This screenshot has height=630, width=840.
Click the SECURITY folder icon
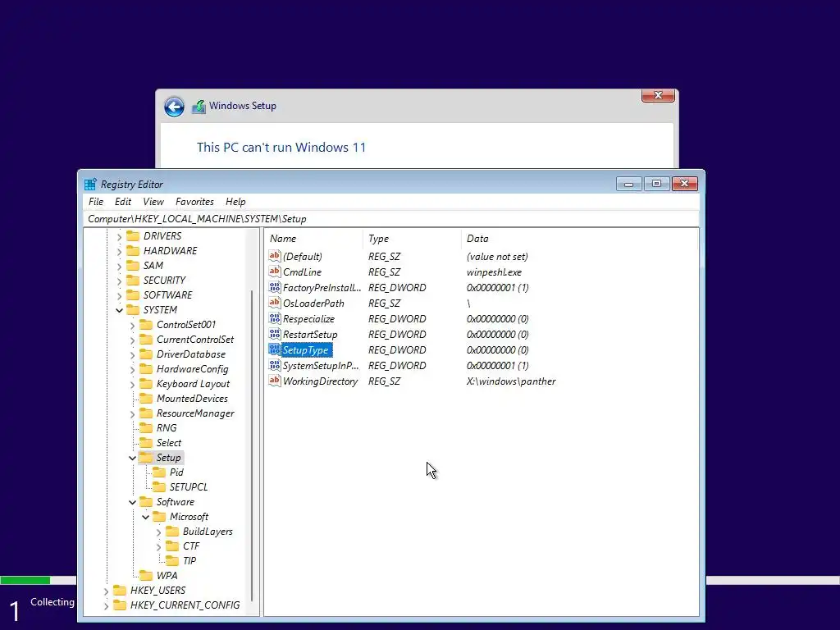click(133, 280)
